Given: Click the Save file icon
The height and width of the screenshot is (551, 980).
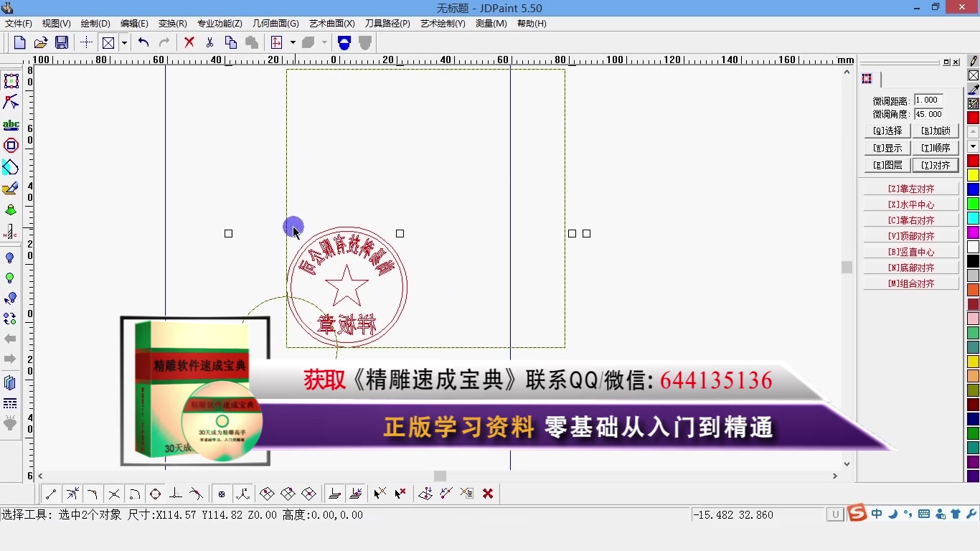Looking at the screenshot, I should (62, 42).
